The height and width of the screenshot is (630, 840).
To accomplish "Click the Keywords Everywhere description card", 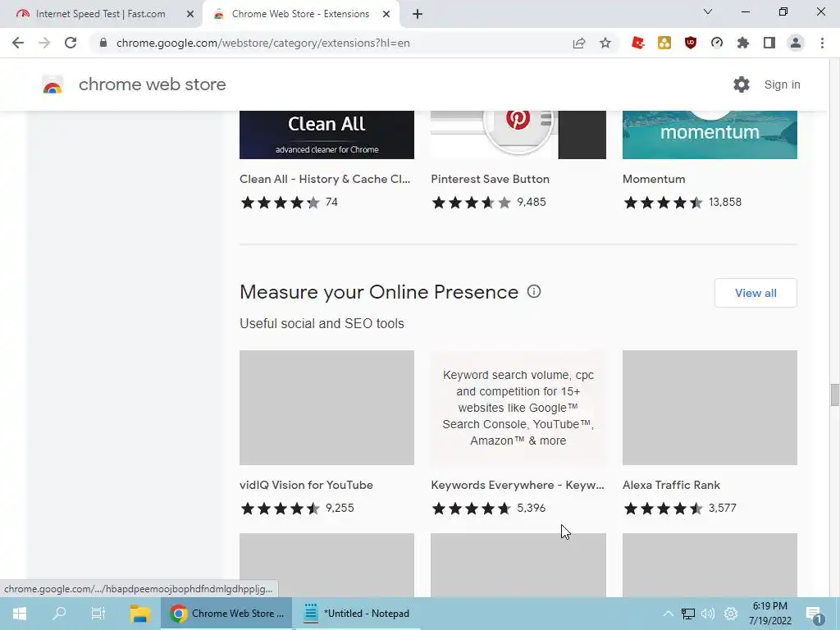I will pyautogui.click(x=518, y=408).
